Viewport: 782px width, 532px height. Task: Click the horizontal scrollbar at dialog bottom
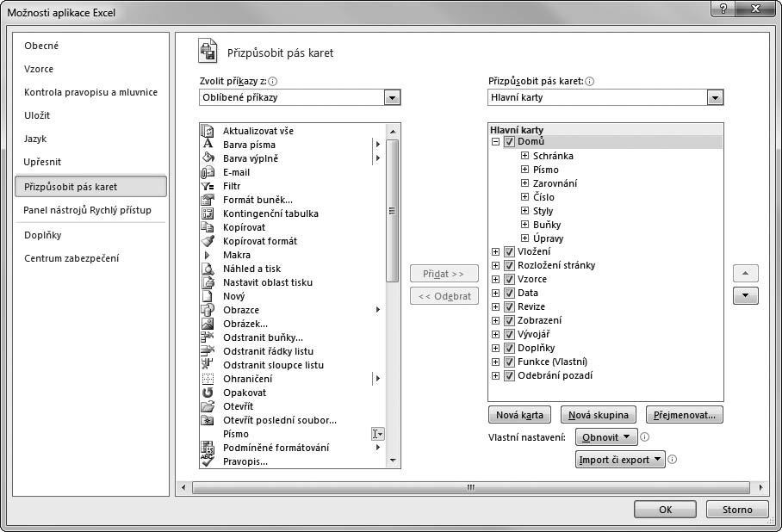[471, 487]
